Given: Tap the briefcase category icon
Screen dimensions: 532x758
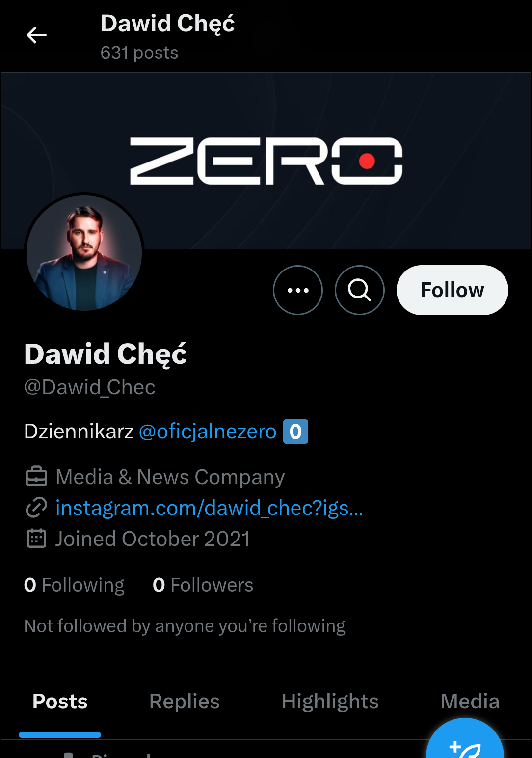Looking at the screenshot, I should click(36, 477).
